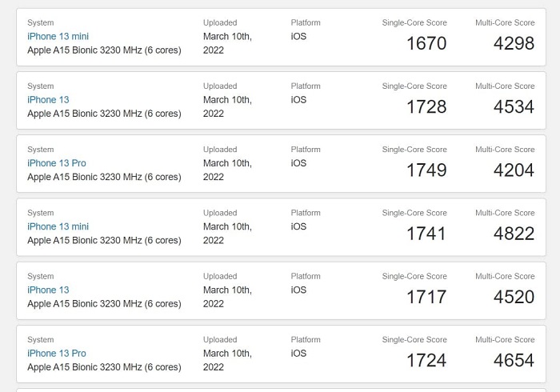Click the multi-core score 4298
The height and width of the screenshot is (392, 560).
click(514, 44)
